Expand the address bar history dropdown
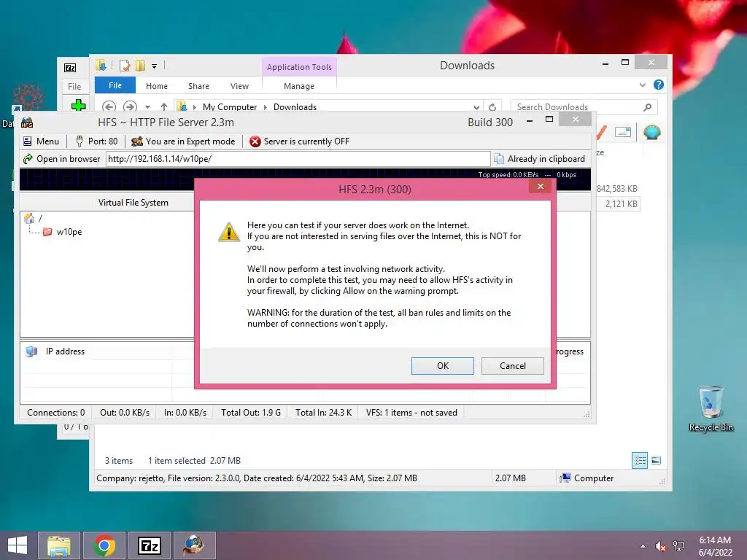This screenshot has width=747, height=560. [x=476, y=107]
